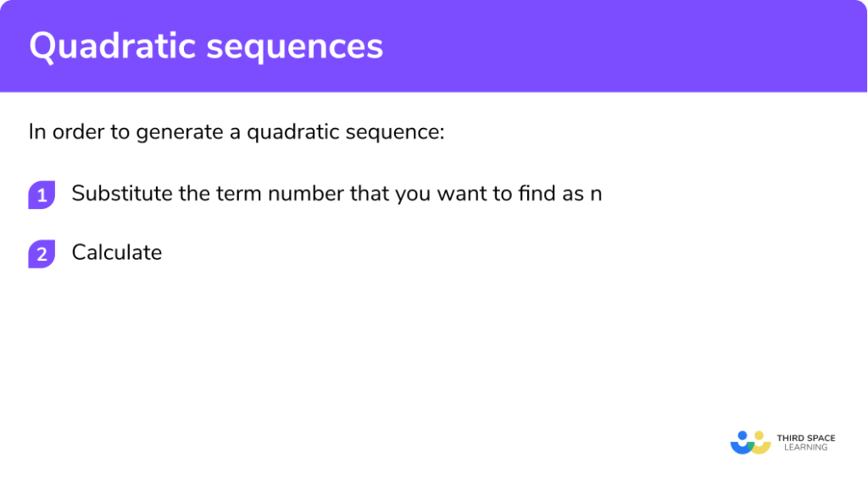
Task: Click the word 'Substitute' in step one
Action: 122,194
